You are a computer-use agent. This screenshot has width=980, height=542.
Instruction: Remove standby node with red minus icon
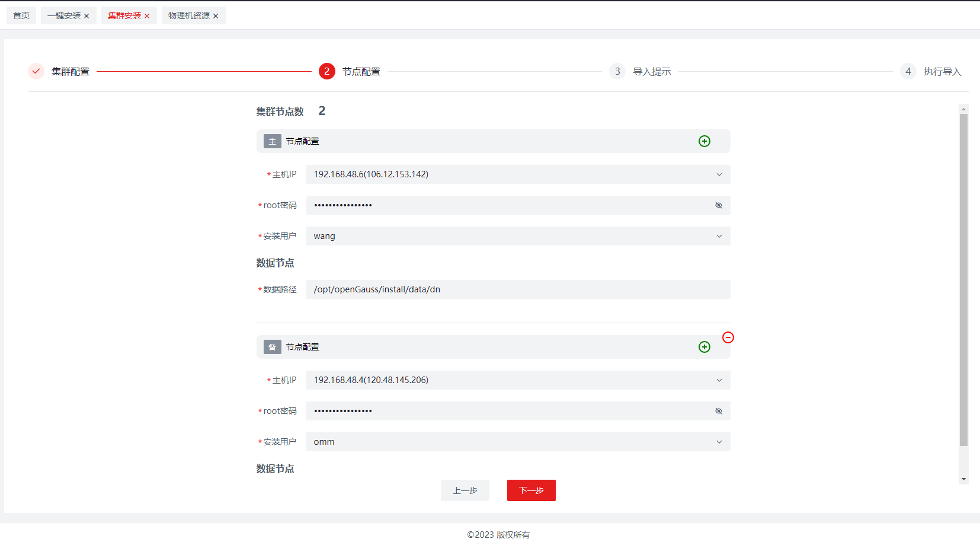728,337
